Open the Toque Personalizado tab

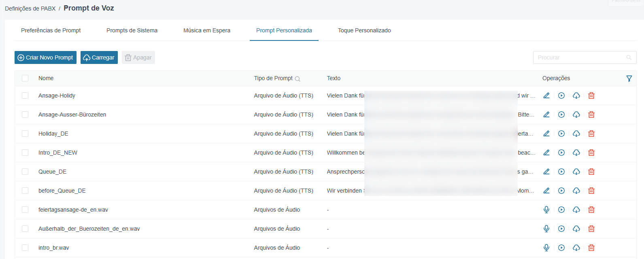(x=364, y=30)
